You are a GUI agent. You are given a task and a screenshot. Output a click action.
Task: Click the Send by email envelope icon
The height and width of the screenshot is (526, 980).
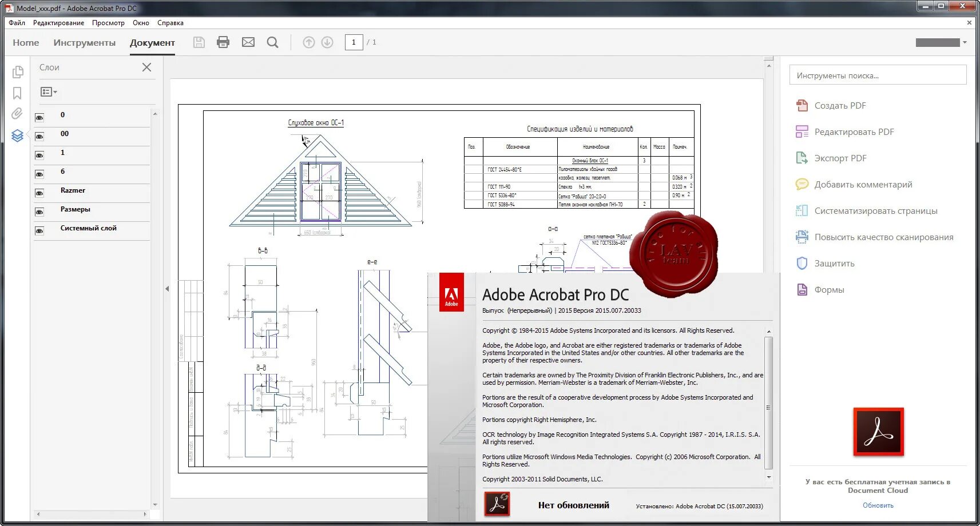pyautogui.click(x=248, y=42)
